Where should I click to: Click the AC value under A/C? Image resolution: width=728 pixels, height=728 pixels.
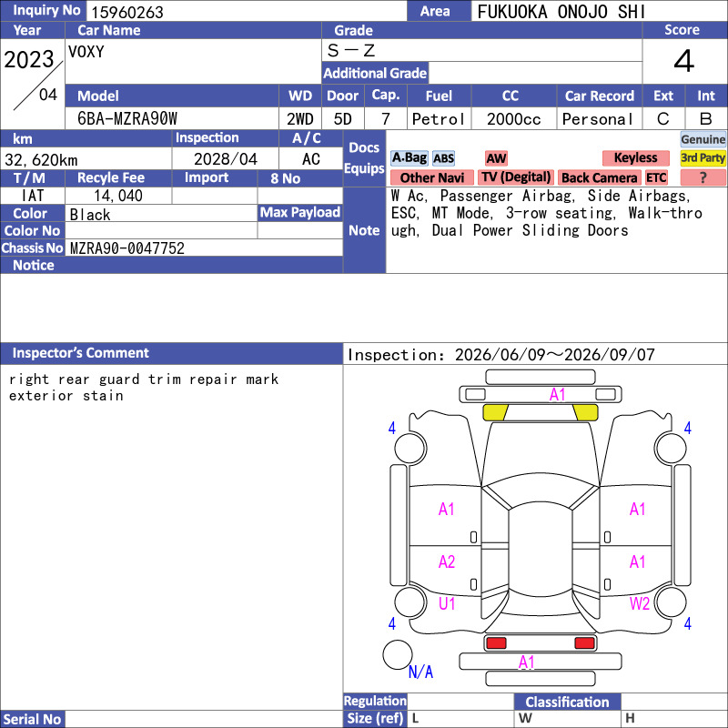310,159
